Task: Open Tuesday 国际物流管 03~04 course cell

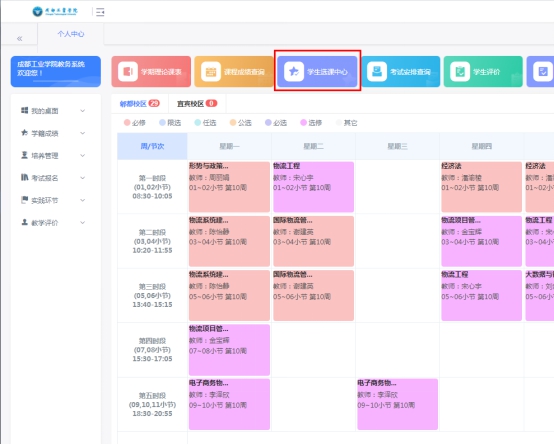Action: 313,241
